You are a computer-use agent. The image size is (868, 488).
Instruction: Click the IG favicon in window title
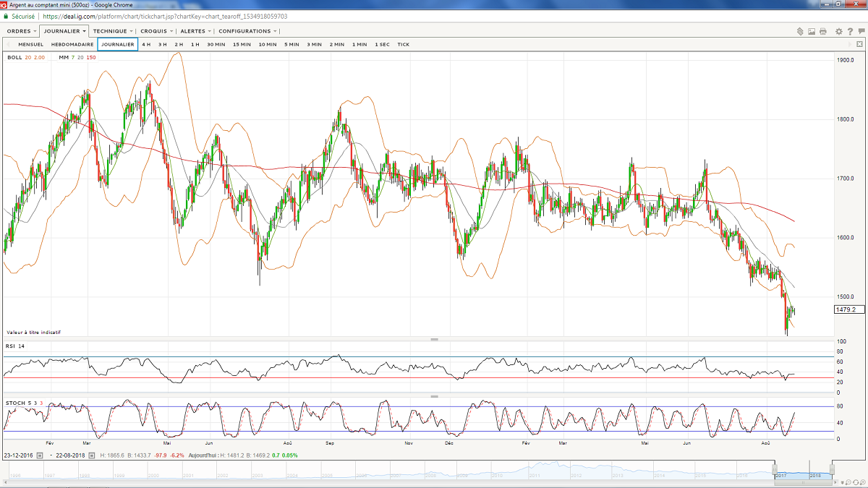tap(4, 4)
